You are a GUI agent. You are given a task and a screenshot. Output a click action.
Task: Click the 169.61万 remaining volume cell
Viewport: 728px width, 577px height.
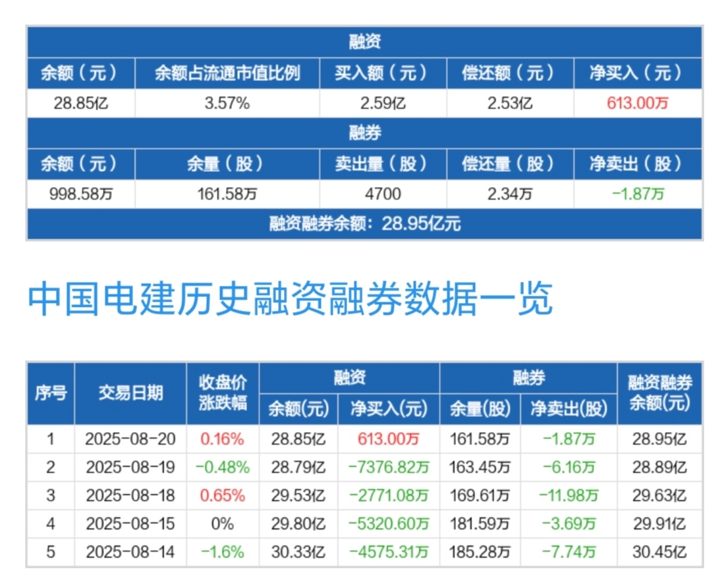[480, 496]
